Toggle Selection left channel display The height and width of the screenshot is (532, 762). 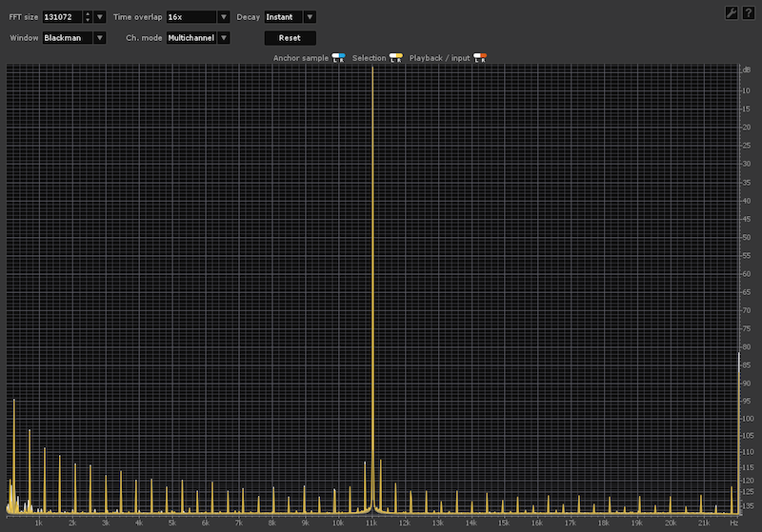tap(392, 58)
